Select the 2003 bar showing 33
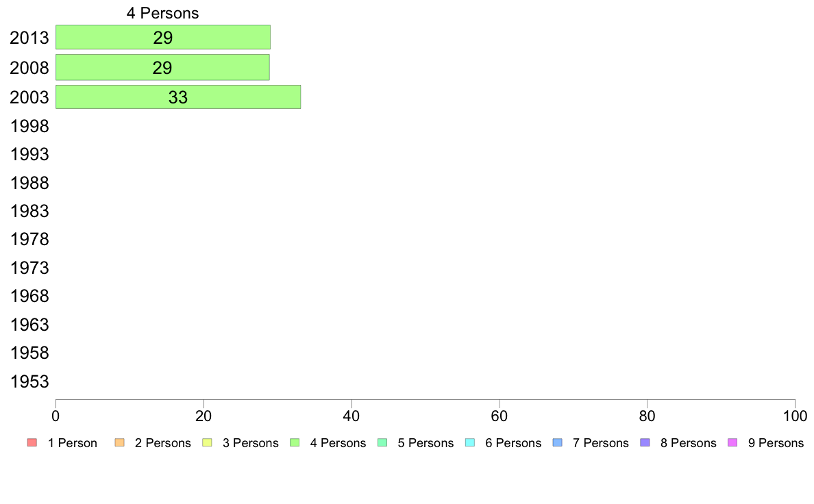Image resolution: width=814 pixels, height=504 pixels. click(x=178, y=97)
